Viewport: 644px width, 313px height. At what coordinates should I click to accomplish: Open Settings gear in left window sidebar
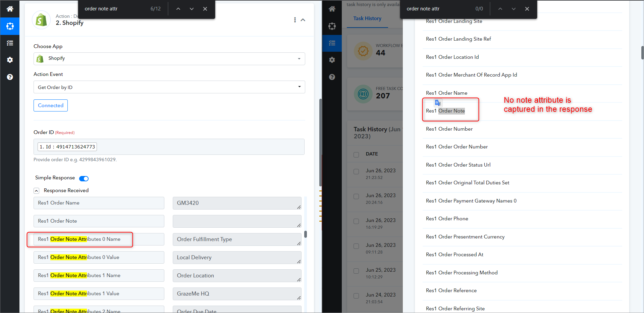pos(10,60)
